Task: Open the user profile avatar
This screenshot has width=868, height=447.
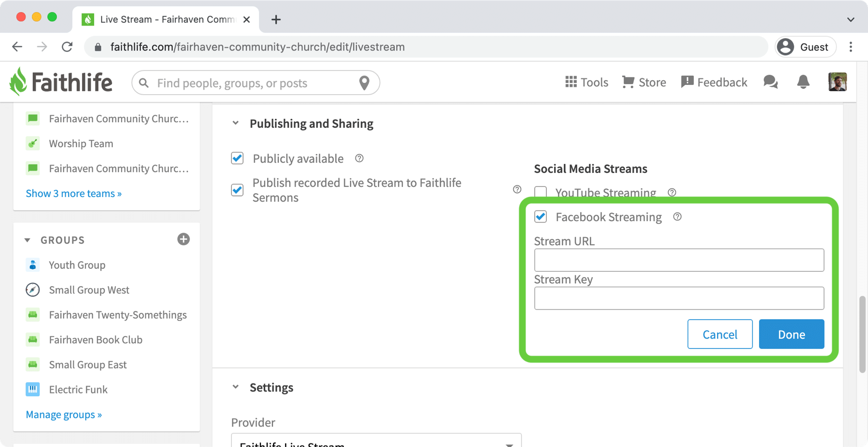Action: pos(838,82)
